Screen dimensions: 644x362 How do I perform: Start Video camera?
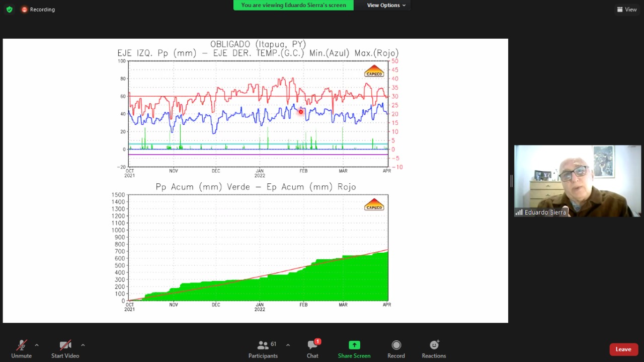(65, 349)
